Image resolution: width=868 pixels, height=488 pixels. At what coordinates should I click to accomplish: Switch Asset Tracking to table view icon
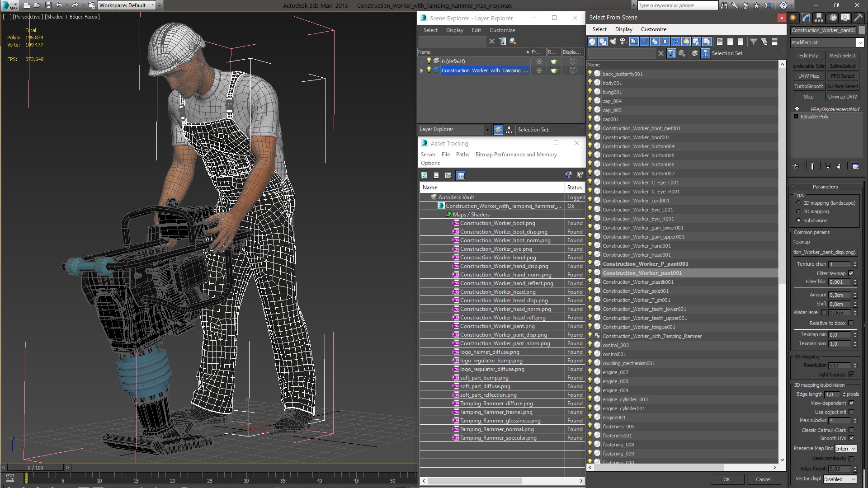[461, 175]
